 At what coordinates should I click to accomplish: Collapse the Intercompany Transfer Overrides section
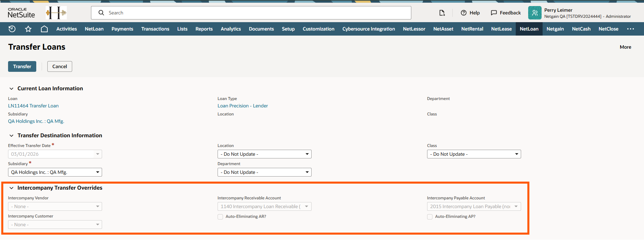point(11,188)
